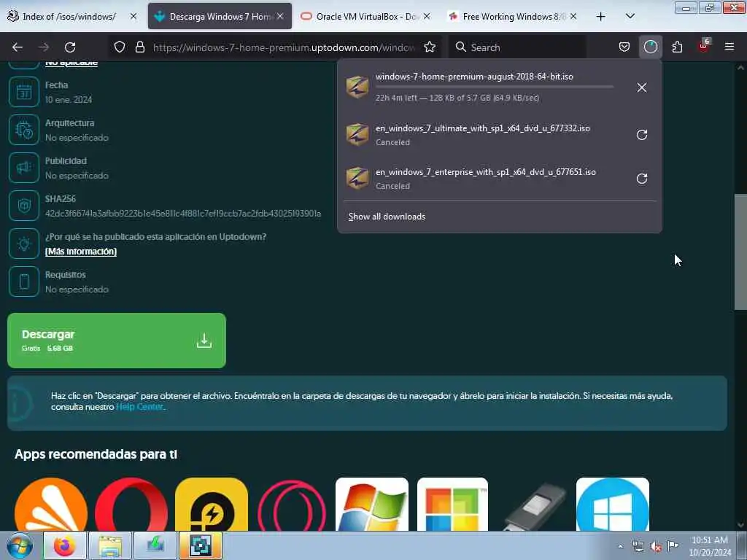The width and height of the screenshot is (747, 560).
Task: Open the network tray icon
Action: (638, 546)
